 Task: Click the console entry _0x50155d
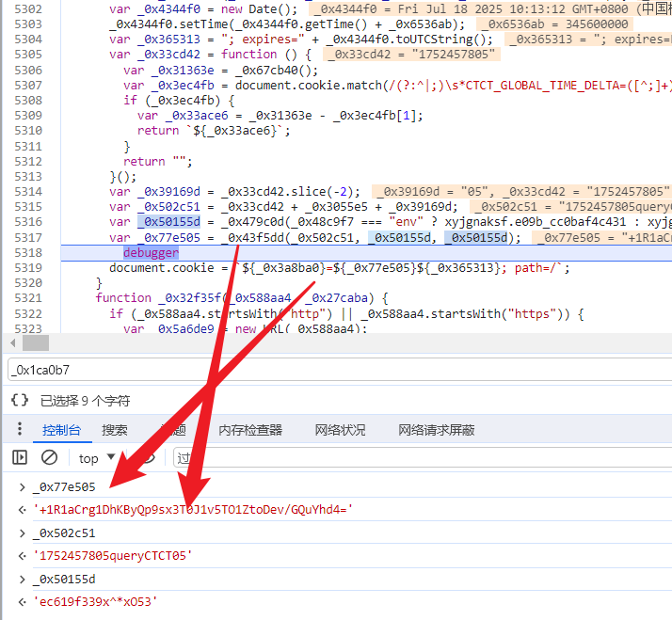point(64,580)
